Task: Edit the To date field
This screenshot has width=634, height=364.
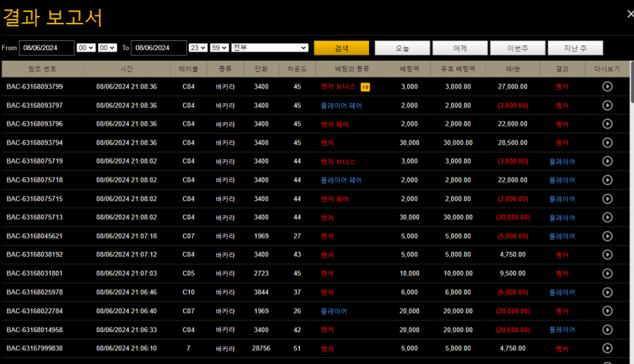Action: coord(159,48)
